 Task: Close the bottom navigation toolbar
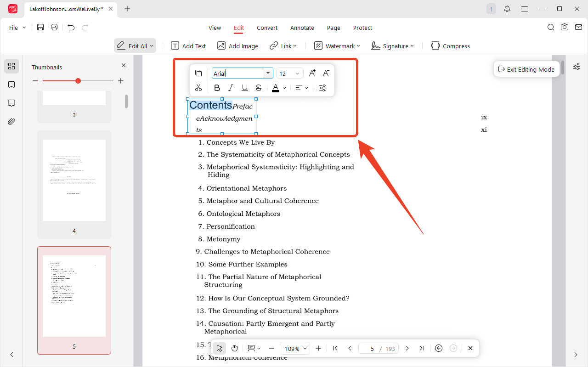click(470, 348)
